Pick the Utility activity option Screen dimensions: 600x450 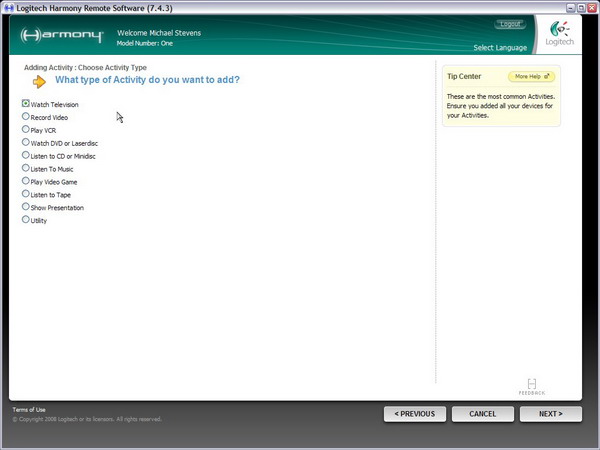[x=26, y=220]
